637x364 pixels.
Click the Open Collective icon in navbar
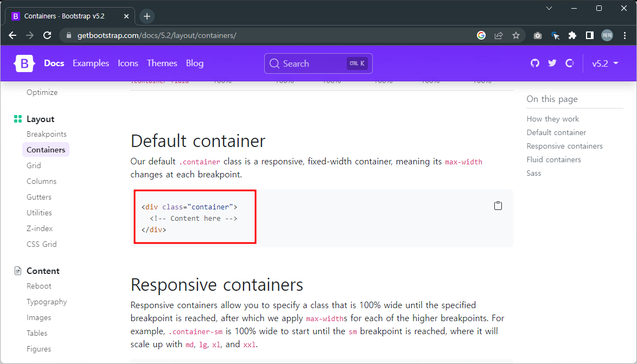pyautogui.click(x=569, y=63)
